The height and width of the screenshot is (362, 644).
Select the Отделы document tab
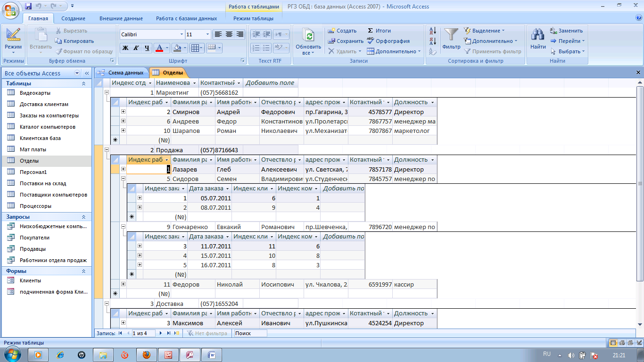(x=168, y=73)
